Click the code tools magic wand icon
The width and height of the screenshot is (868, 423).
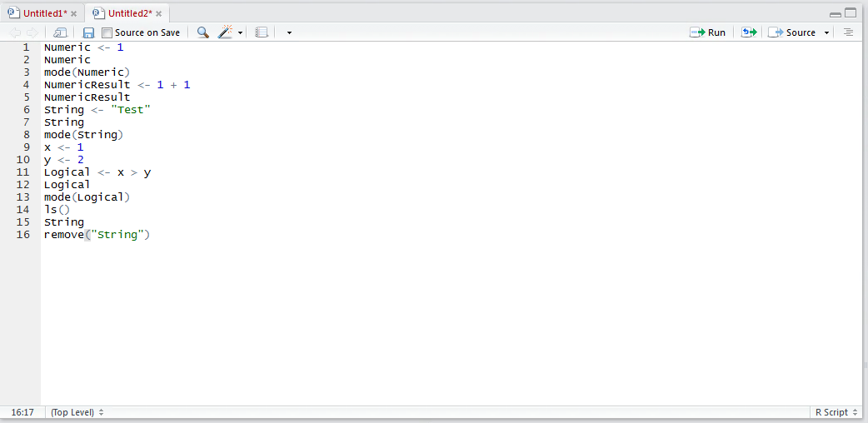pyautogui.click(x=225, y=32)
